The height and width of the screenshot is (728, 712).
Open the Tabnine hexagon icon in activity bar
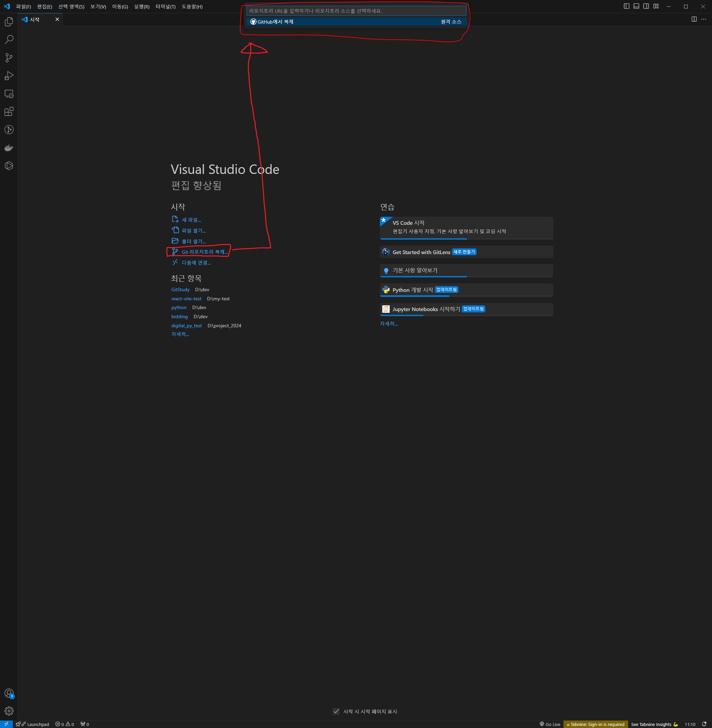[9, 165]
